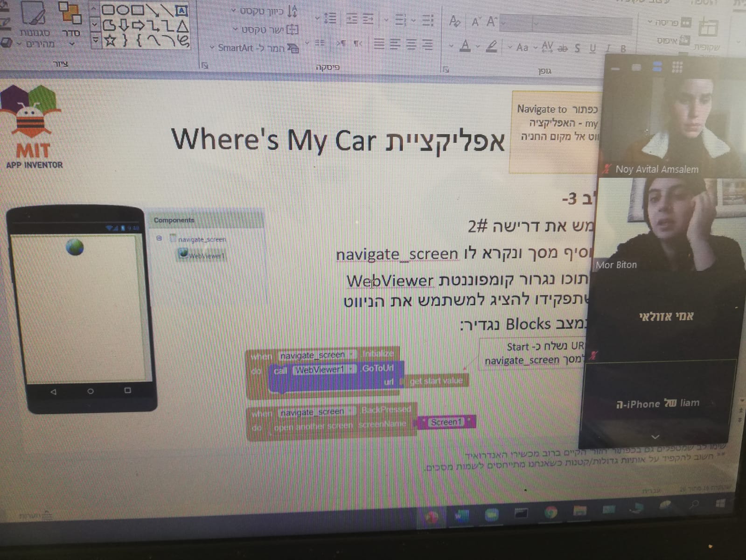Open the slide layout פריסה dropdown
Image resolution: width=746 pixels, height=560 pixels.
(669, 22)
